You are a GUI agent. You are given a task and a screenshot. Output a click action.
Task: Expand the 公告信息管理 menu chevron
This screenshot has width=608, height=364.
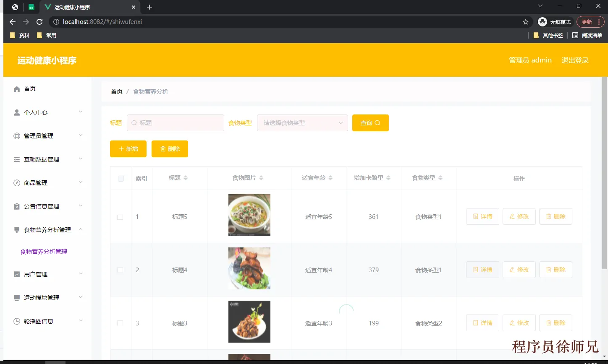81,205
